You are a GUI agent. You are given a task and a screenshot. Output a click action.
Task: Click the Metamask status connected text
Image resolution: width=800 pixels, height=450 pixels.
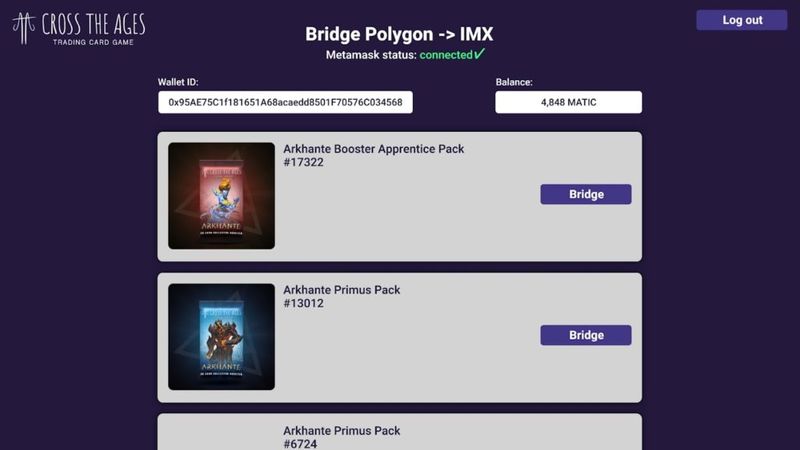(x=446, y=55)
